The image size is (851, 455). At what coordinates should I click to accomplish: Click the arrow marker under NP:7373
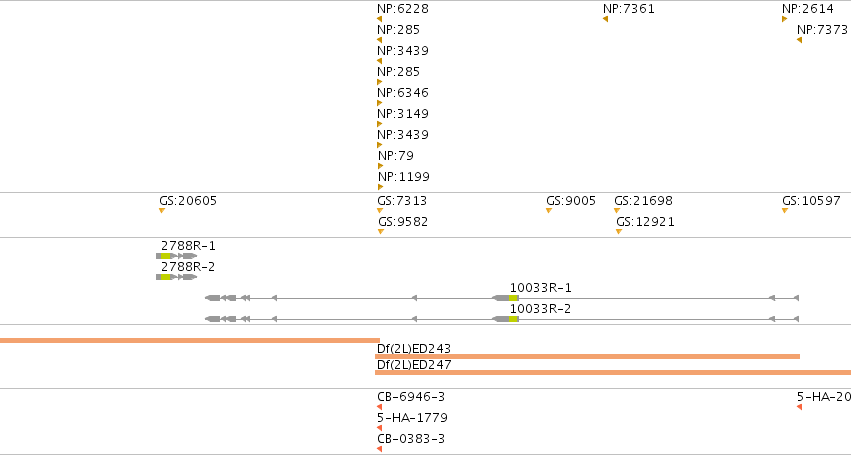(x=799, y=40)
